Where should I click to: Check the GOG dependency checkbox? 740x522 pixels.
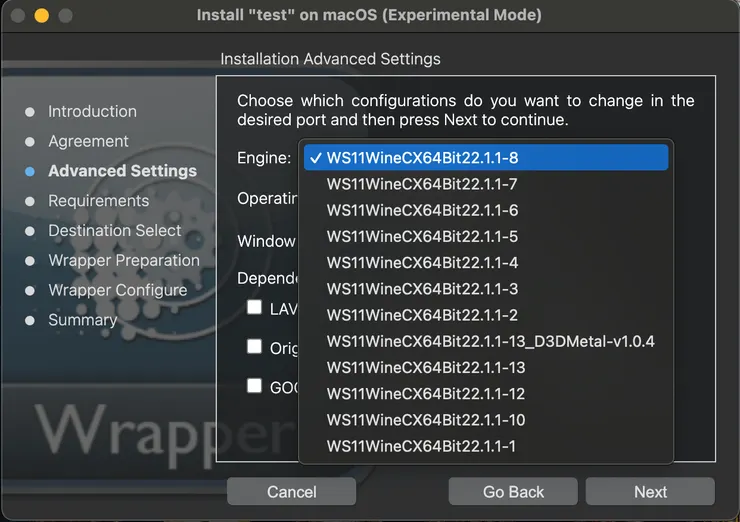(x=255, y=386)
